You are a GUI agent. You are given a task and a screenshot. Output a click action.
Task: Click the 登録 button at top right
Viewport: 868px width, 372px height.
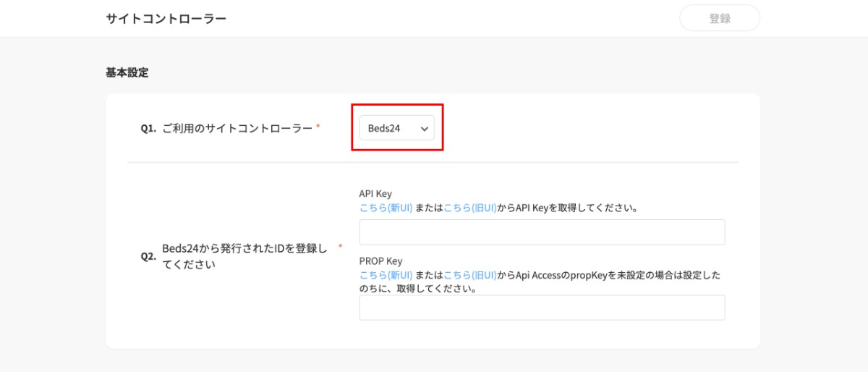click(x=719, y=18)
